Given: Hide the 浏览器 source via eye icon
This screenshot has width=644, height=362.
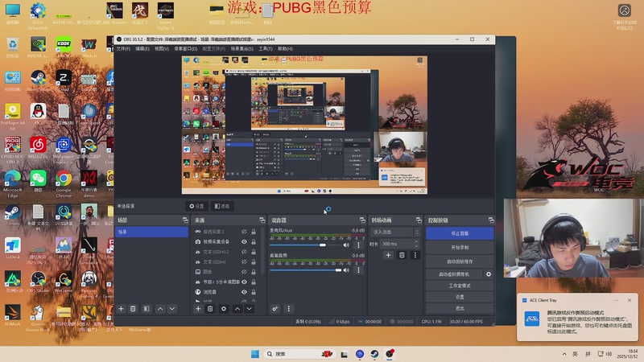Looking at the screenshot, I should click(244, 292).
